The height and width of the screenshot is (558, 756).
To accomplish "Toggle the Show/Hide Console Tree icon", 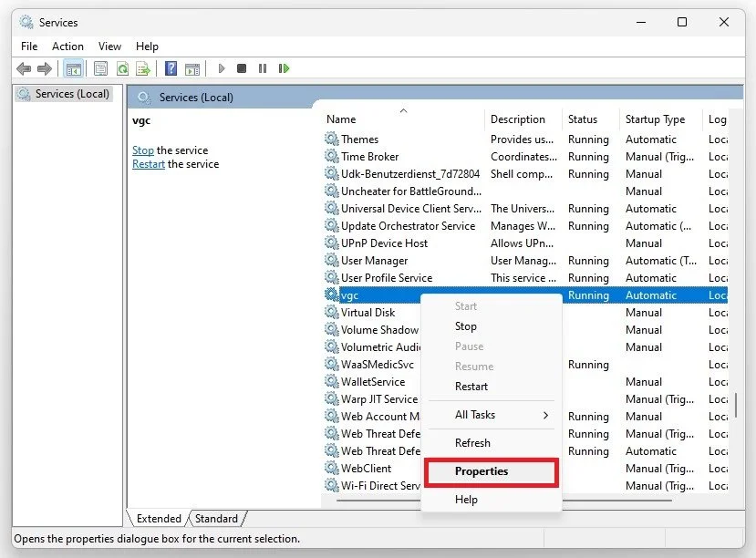I will [x=74, y=68].
